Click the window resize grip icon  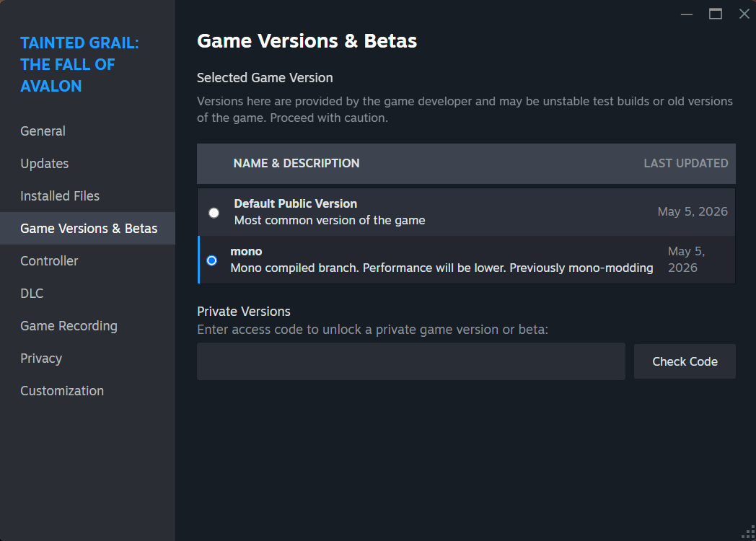coord(748,533)
